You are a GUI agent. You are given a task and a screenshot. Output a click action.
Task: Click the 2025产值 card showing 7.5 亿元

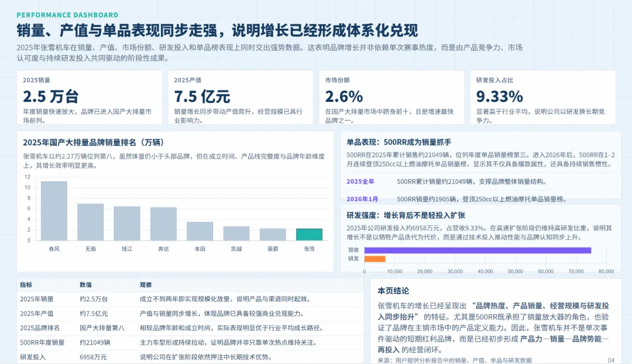pos(241,97)
